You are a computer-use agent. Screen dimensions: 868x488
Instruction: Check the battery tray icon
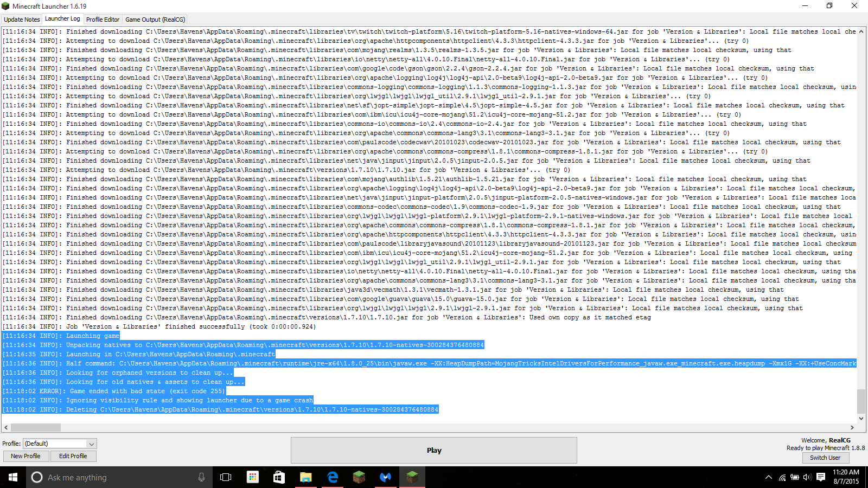click(x=795, y=477)
